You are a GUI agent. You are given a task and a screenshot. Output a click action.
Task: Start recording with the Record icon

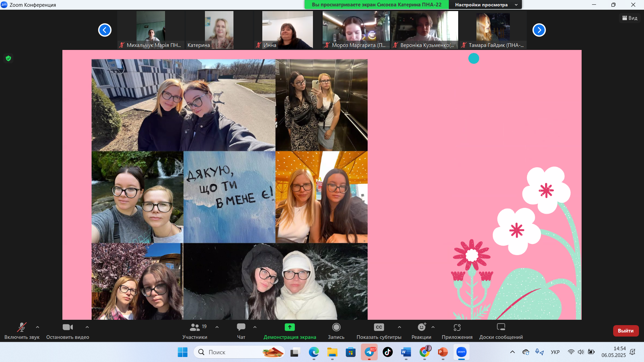coord(336,327)
